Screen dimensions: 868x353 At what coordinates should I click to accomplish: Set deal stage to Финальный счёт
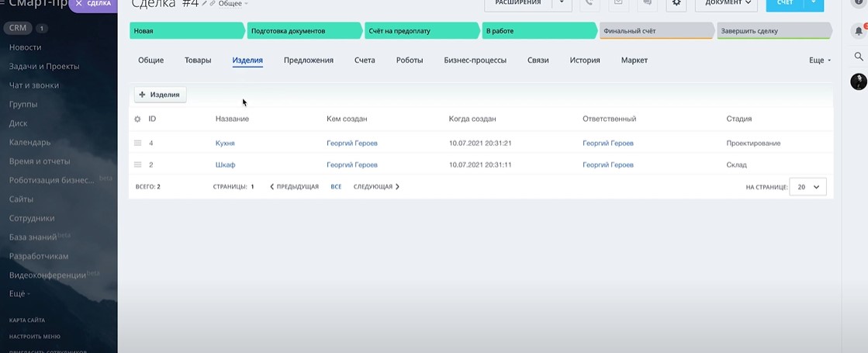click(x=656, y=31)
